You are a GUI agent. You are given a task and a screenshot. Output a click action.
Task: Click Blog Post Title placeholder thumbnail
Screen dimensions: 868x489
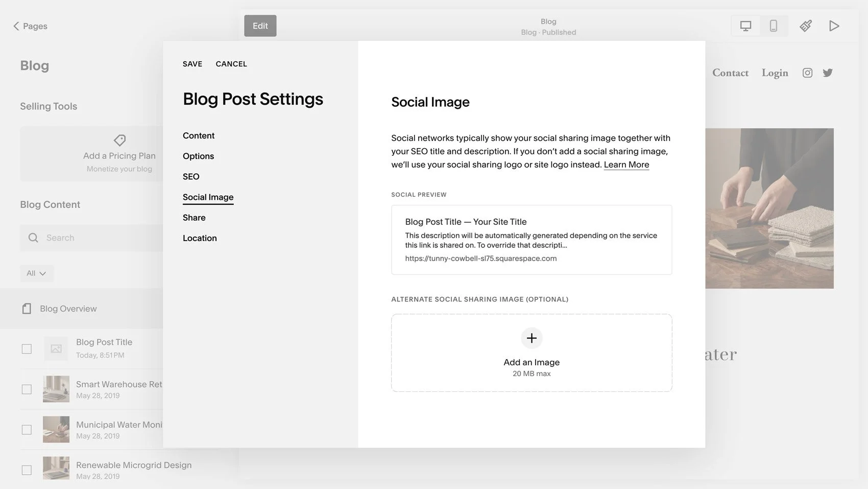point(56,349)
